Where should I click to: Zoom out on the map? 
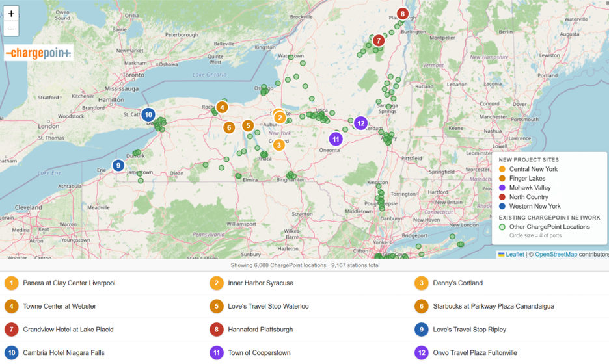[x=11, y=29]
